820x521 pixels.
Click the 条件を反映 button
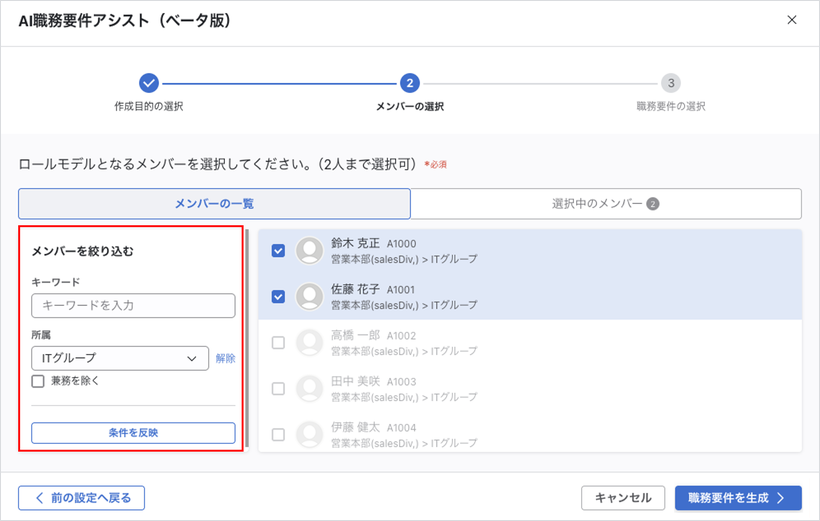(133, 433)
